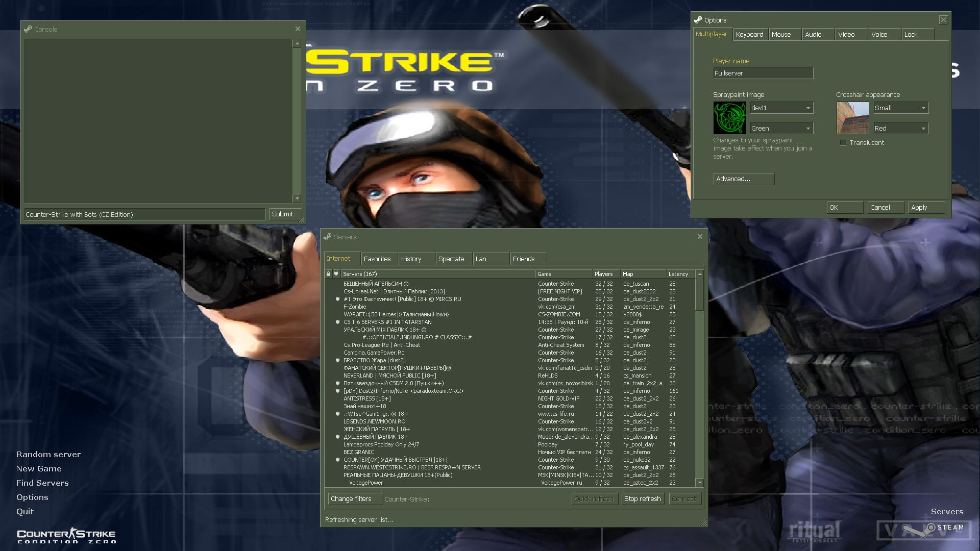Screen dimensions: 980x551
Task: Click shield icon beside [pDx] Dust2/Inferno/Nuke row
Action: tap(337, 391)
